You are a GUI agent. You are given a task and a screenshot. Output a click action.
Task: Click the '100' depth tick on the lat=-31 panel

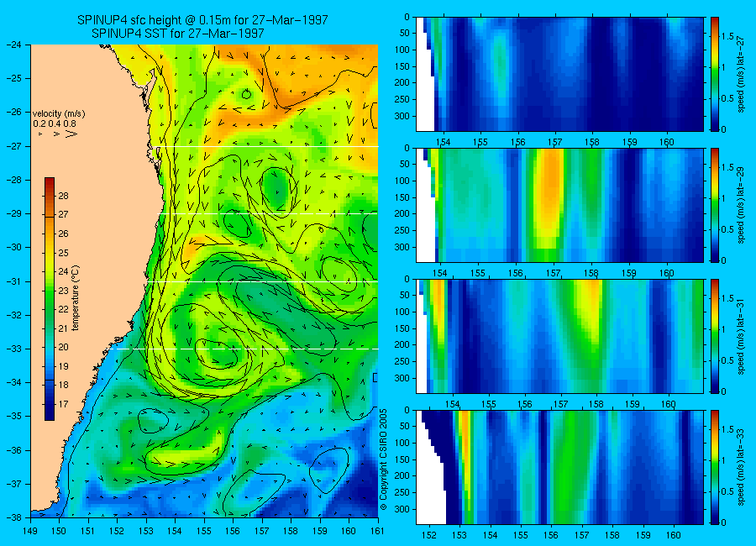tap(402, 312)
